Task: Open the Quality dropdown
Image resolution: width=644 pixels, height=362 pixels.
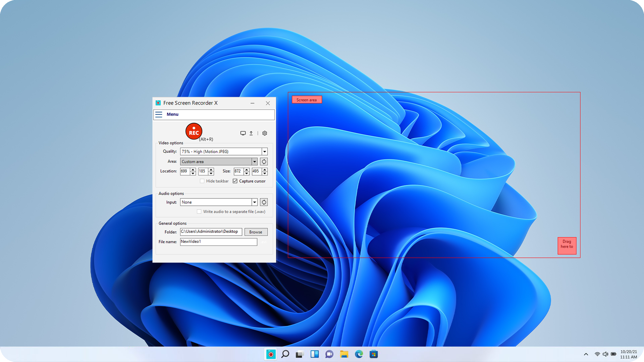Action: point(264,151)
